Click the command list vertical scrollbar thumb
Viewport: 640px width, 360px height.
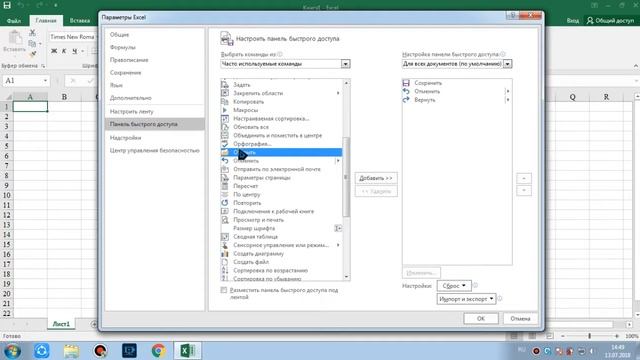(x=347, y=177)
